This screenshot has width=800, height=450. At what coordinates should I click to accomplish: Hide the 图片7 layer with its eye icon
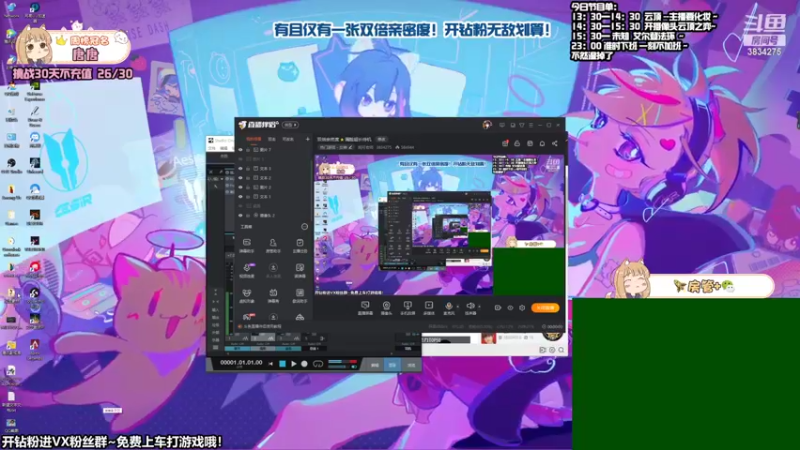(240, 150)
